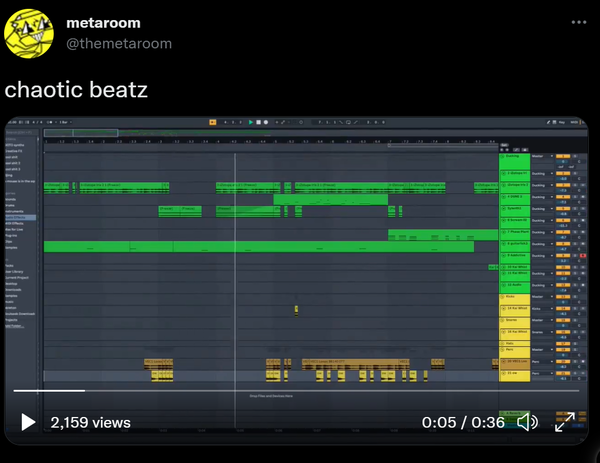Image resolution: width=600 pixels, height=463 pixels.
Task: Toggle the orange Follow button beside position
Action: coord(213,122)
